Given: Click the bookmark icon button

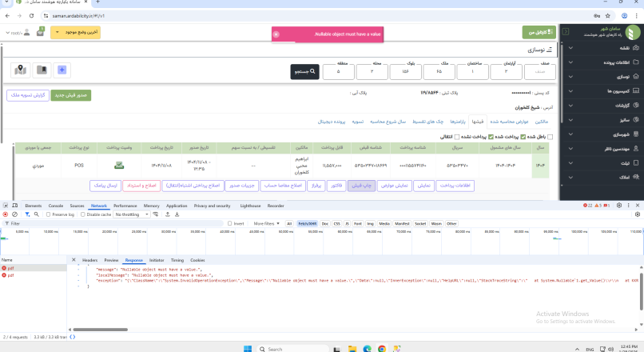Looking at the screenshot, I should coord(42,70).
